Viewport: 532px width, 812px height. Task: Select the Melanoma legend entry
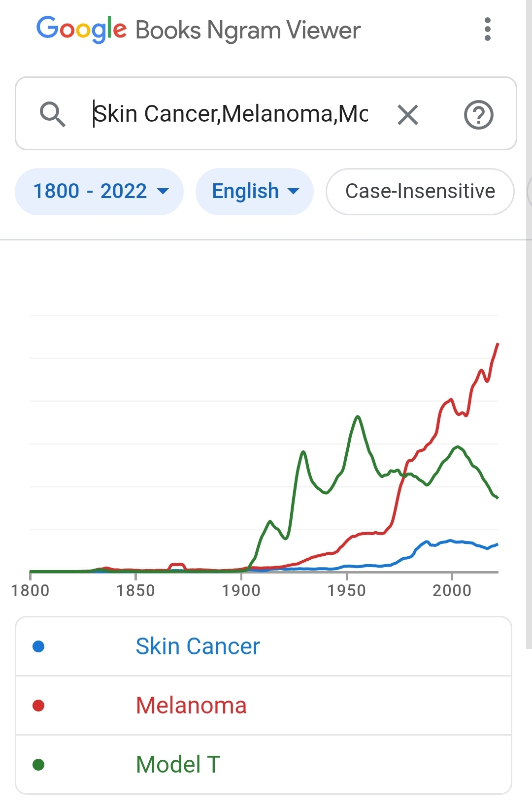264,706
